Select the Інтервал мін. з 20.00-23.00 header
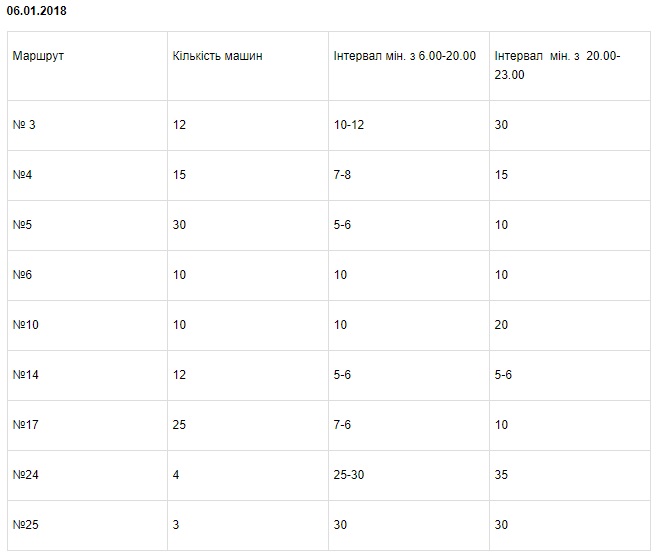The width and height of the screenshot is (659, 557). pyautogui.click(x=557, y=65)
